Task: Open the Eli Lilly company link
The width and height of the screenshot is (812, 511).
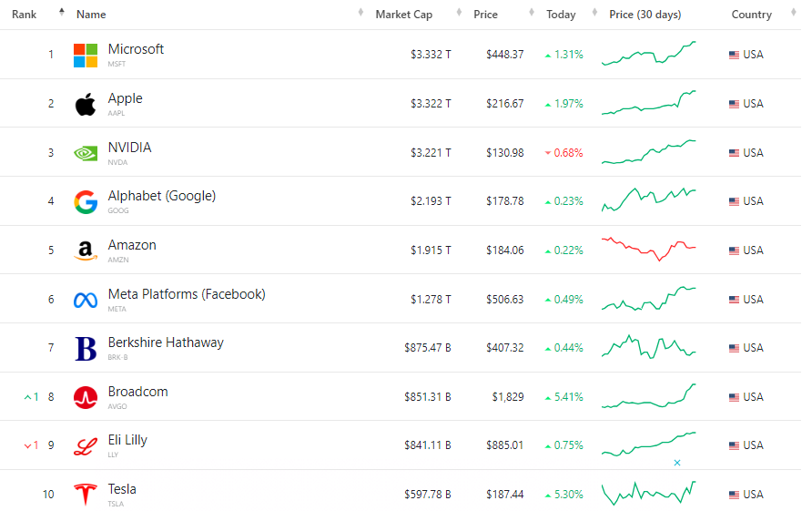Action: click(x=127, y=440)
